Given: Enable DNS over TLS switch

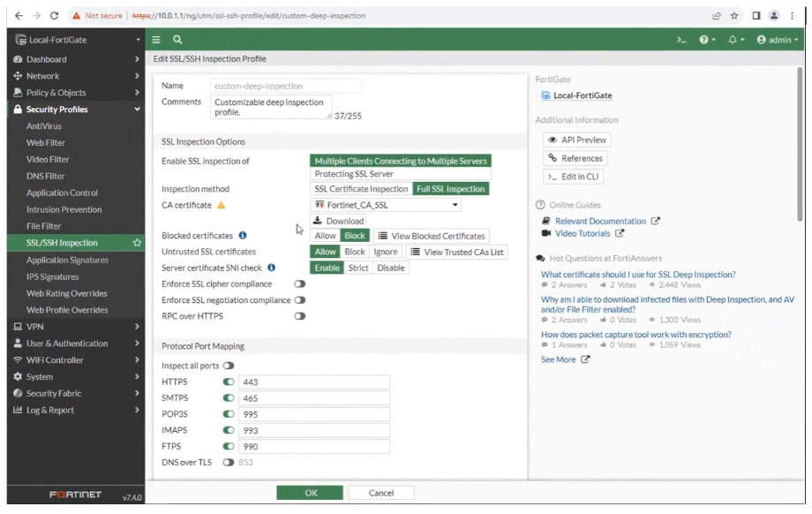Looking at the screenshot, I should 229,462.
